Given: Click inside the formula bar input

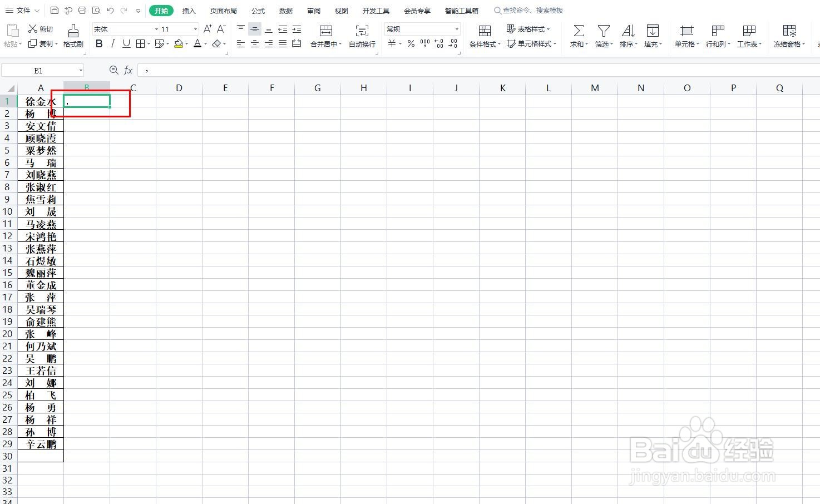Looking at the screenshot, I should tap(478, 70).
